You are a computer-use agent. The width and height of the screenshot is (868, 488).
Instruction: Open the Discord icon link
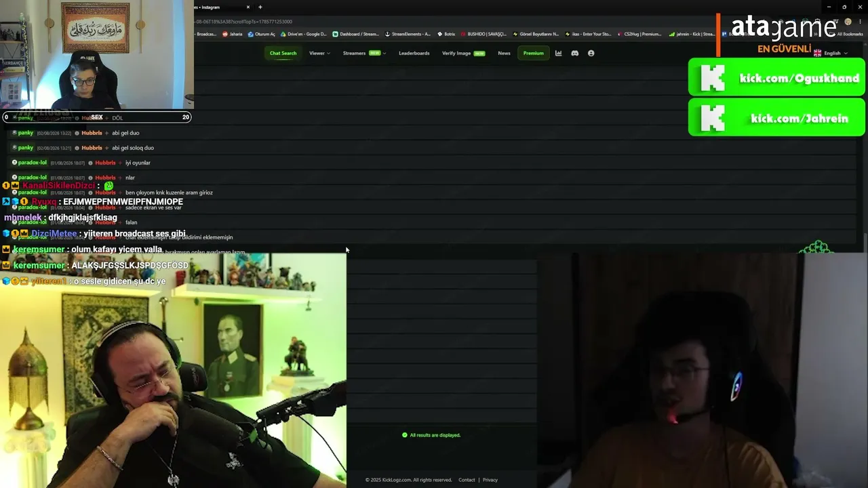point(575,53)
